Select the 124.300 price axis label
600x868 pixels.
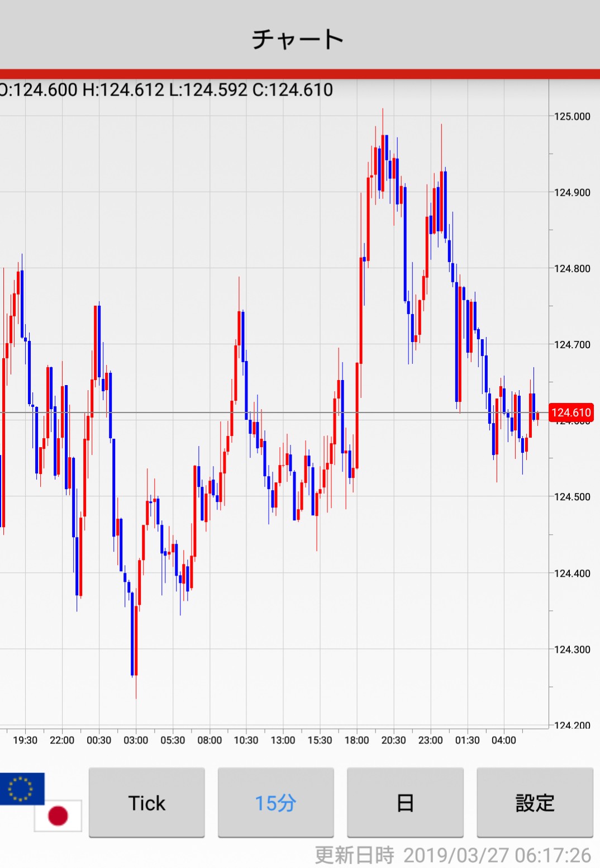click(572, 649)
